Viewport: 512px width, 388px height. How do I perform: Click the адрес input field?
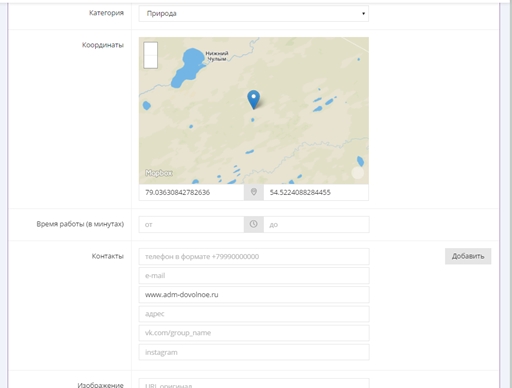click(254, 314)
